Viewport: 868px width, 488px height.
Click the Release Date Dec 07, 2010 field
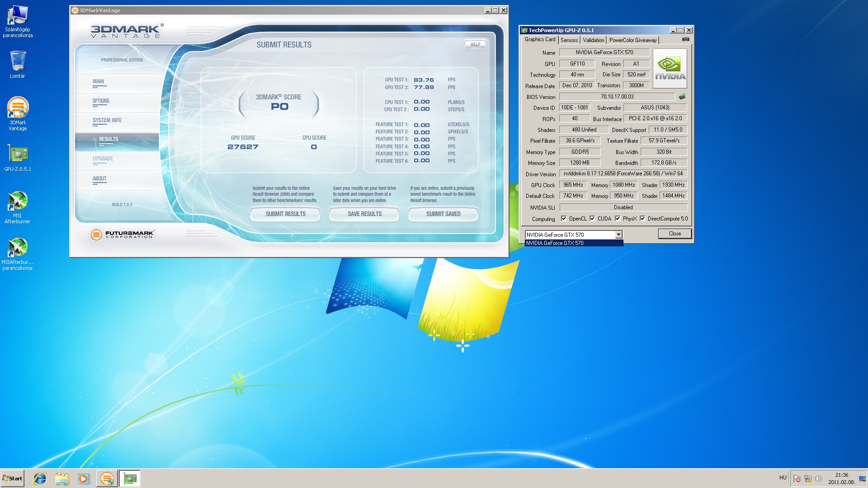click(577, 85)
